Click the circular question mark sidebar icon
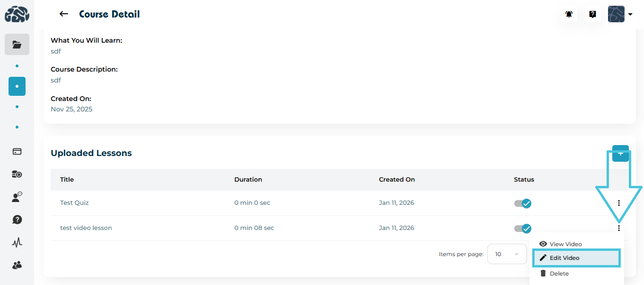 [x=17, y=220]
